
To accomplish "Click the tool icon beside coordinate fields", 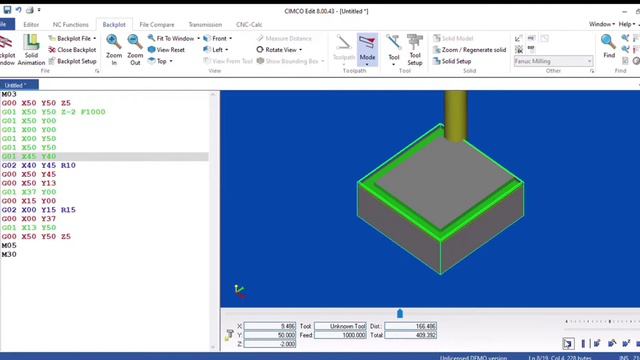I will click(229, 335).
